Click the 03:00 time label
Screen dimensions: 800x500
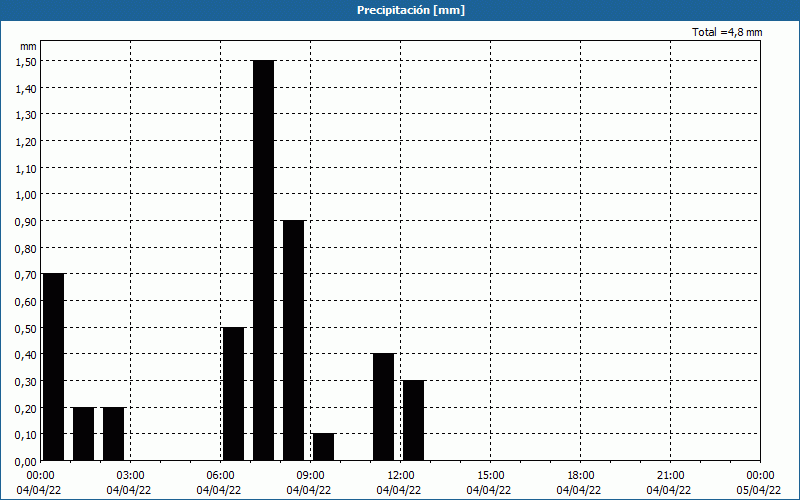[131, 476]
